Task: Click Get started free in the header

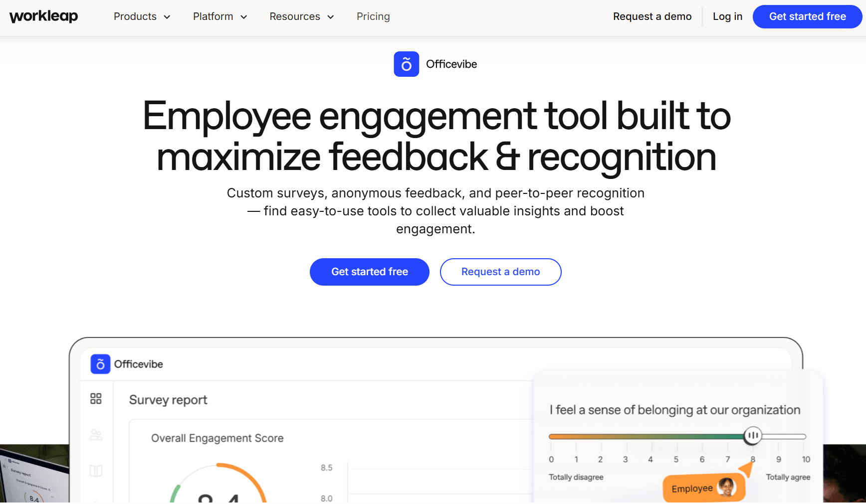Action: [x=807, y=16]
